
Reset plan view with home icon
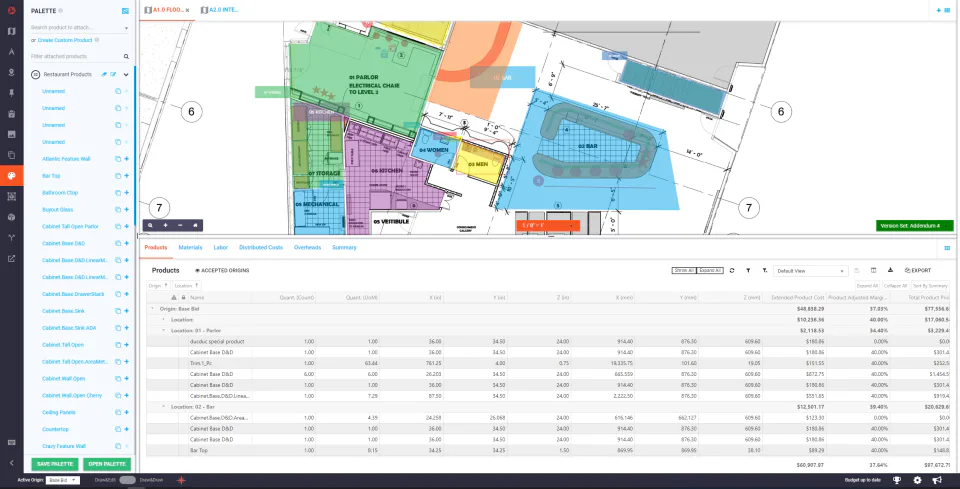[x=195, y=225]
